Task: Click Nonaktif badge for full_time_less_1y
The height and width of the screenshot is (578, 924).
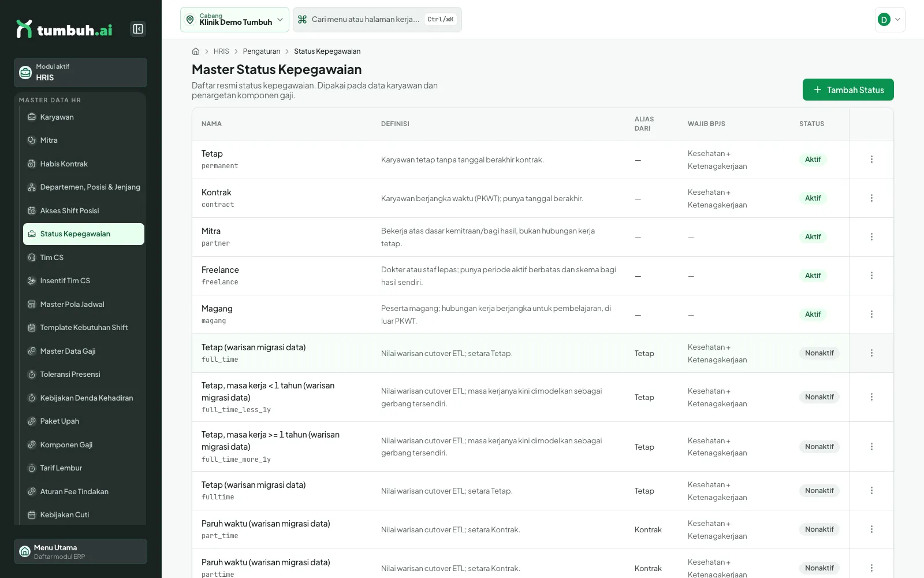Action: click(819, 397)
